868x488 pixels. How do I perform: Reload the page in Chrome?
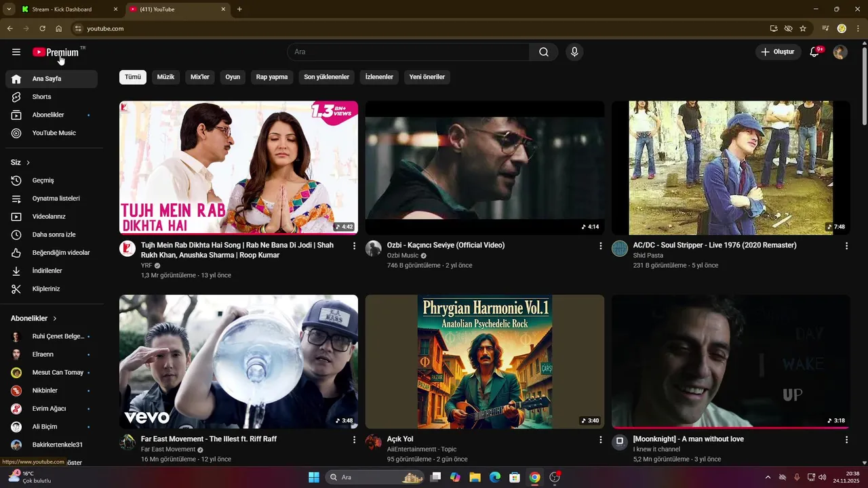pos(42,28)
